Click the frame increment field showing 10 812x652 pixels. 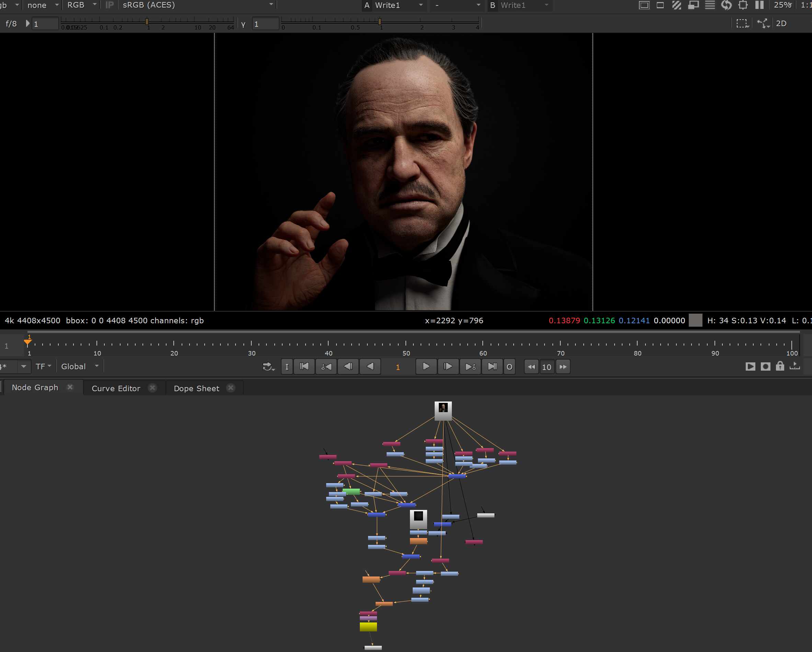[x=547, y=367]
